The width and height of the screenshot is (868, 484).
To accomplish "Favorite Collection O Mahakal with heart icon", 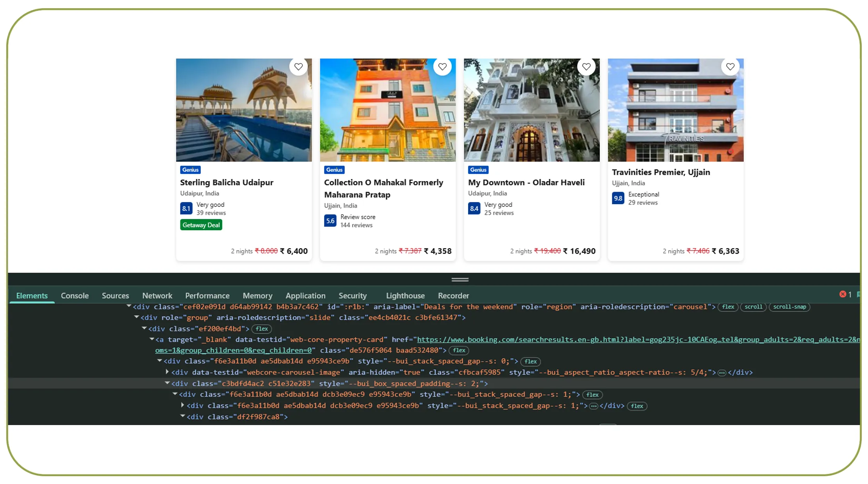I will 442,67.
